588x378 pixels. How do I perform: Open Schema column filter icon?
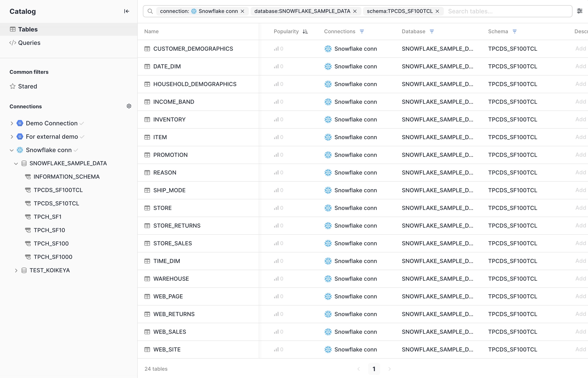[x=515, y=31]
